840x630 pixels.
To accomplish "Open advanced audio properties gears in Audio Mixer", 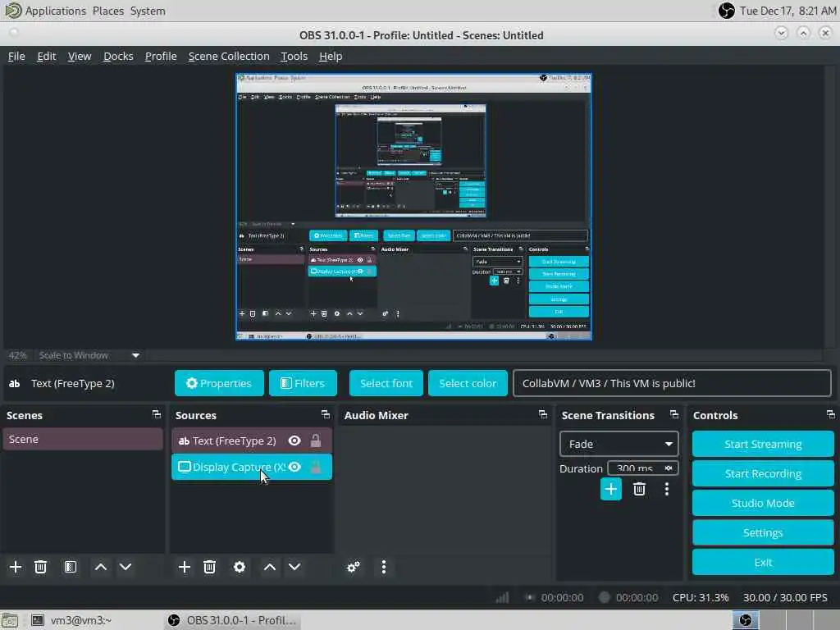I will 354,567.
